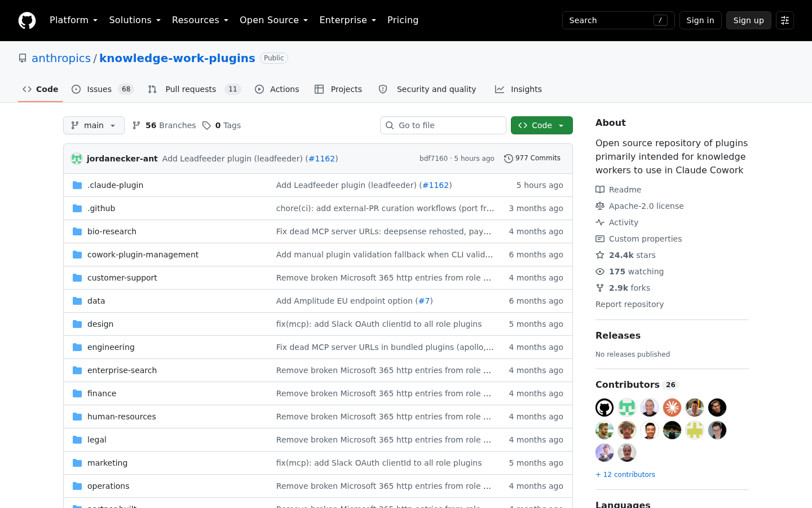This screenshot has height=508, width=812.
Task: Click the folder icon beside finance
Action: pyautogui.click(x=77, y=393)
